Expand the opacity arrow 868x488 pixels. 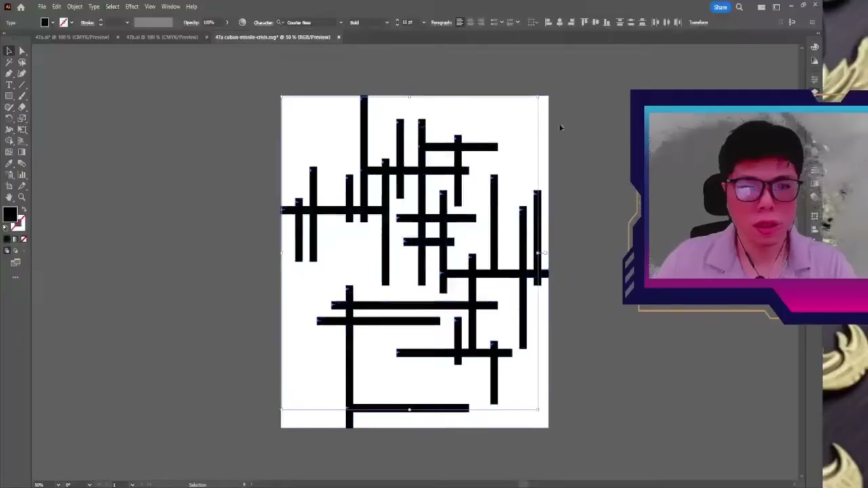(227, 22)
